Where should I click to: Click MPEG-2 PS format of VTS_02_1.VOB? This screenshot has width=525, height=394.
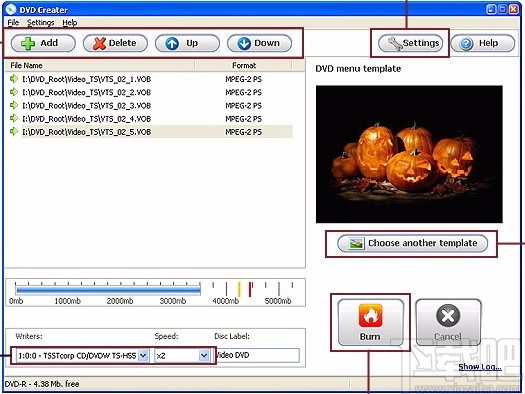(243, 79)
